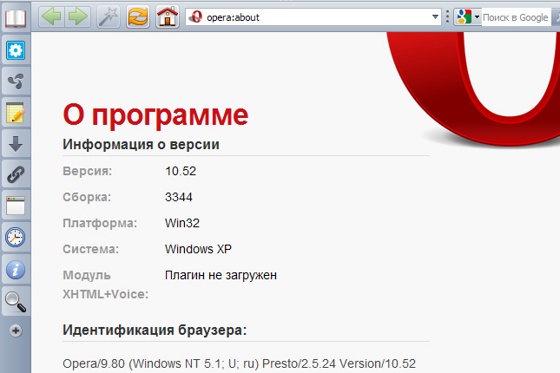Open the Opera Unite panel icon

(x=15, y=81)
